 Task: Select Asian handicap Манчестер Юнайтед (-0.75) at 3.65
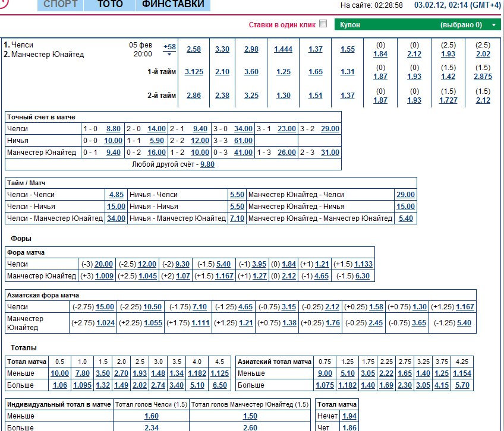[419, 323]
